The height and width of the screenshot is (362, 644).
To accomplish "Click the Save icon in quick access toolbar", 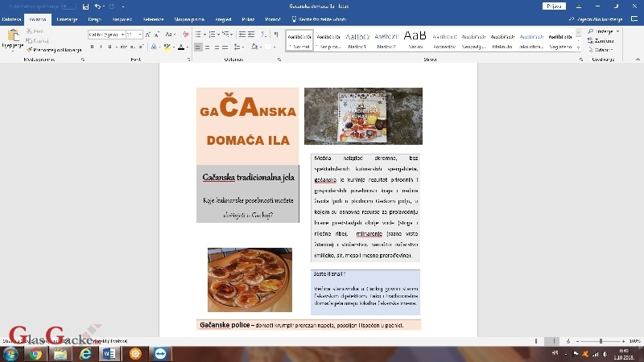I will click(85, 6).
